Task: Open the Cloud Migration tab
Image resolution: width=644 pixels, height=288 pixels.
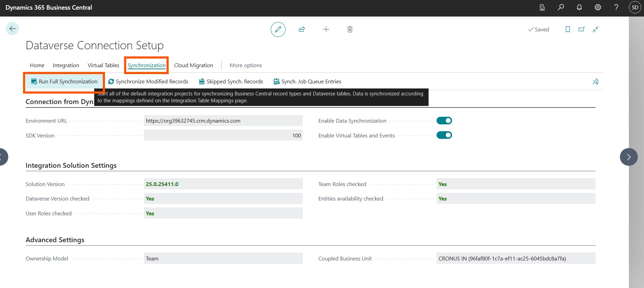Action: (x=193, y=65)
